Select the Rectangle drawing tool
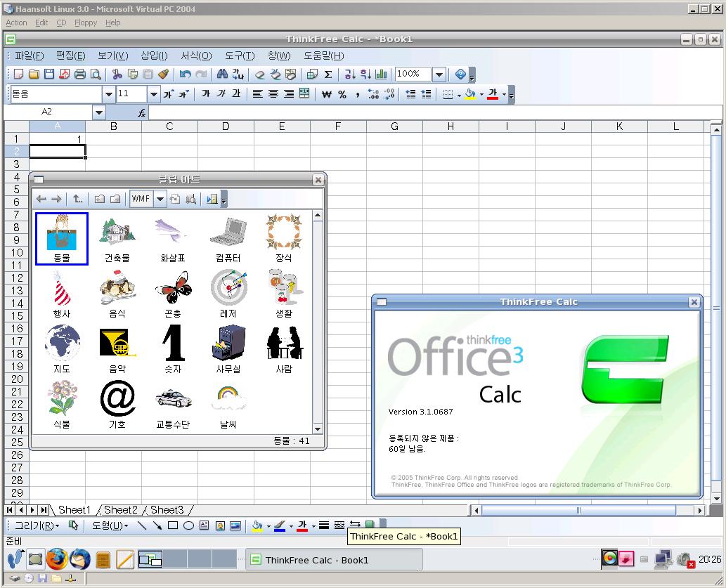 (x=173, y=525)
